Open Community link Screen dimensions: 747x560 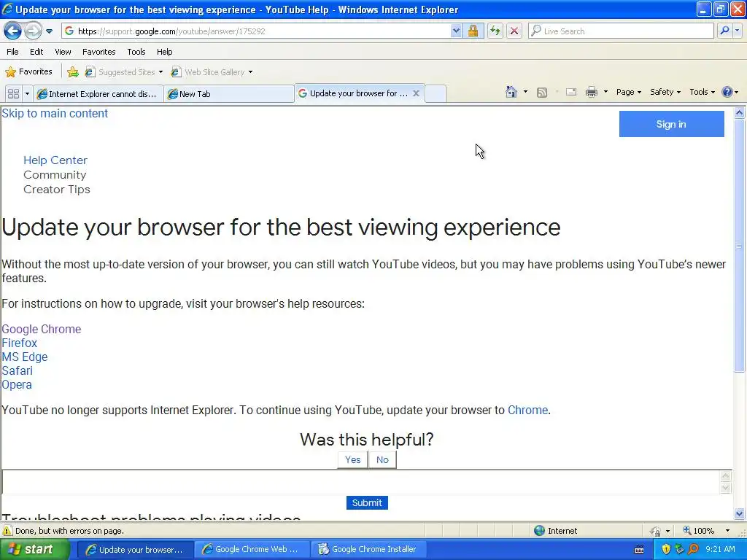tap(55, 175)
